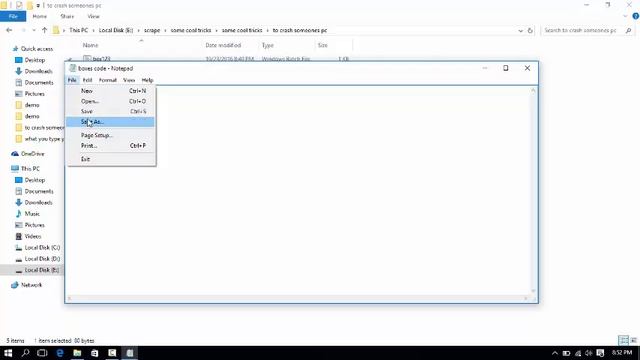Viewport: 640px width, 360px height.
Task: Open Task View from the taskbar
Action: [42, 353]
